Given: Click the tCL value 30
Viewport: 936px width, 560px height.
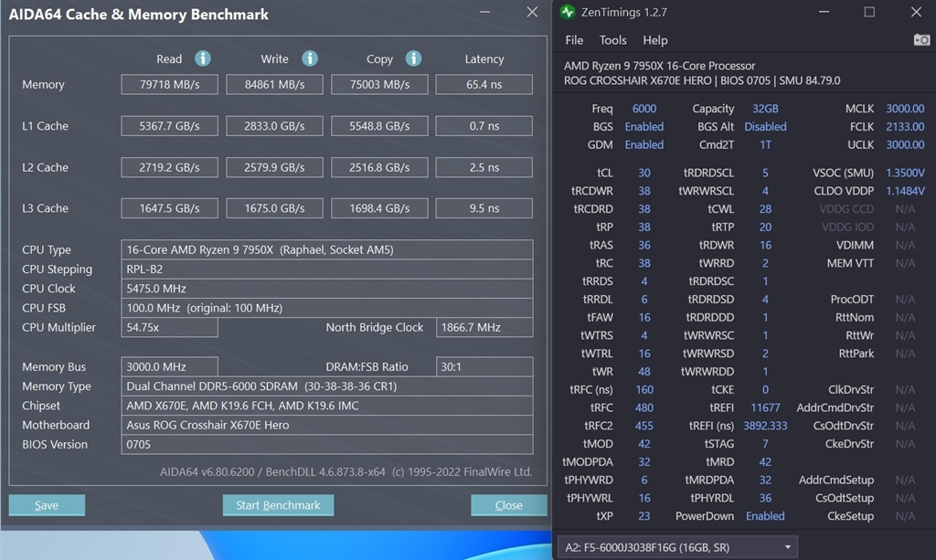Looking at the screenshot, I should tap(644, 173).
